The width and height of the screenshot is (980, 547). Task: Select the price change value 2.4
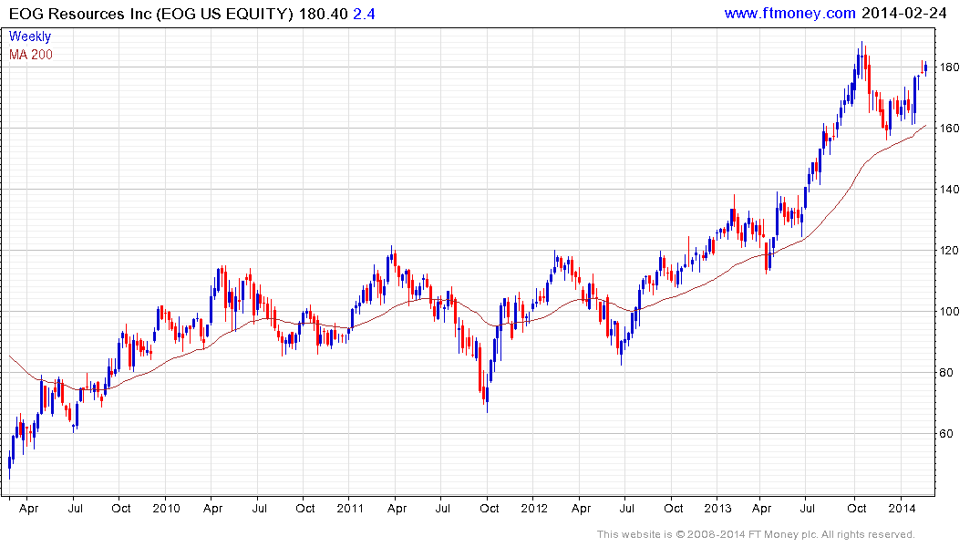pos(364,14)
